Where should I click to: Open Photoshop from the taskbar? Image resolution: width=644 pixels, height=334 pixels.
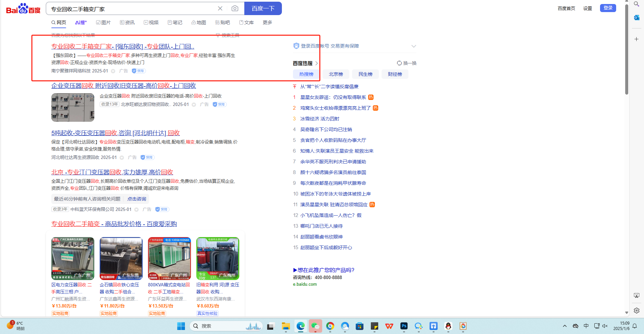pyautogui.click(x=404, y=326)
